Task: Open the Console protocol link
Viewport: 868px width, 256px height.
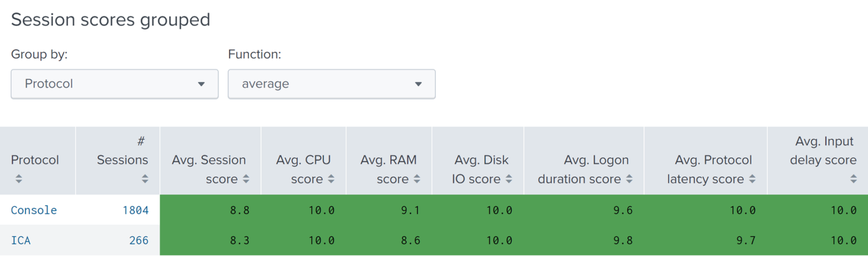Action: (34, 210)
